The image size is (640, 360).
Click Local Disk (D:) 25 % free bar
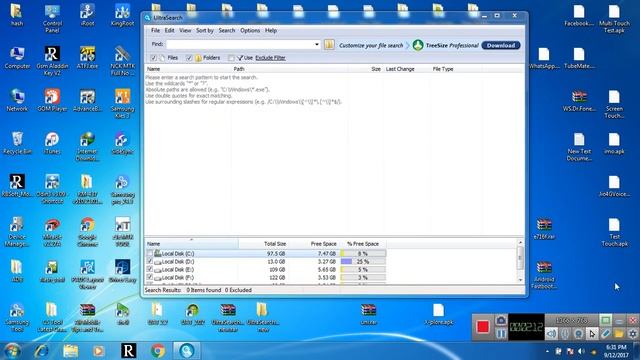click(x=363, y=261)
